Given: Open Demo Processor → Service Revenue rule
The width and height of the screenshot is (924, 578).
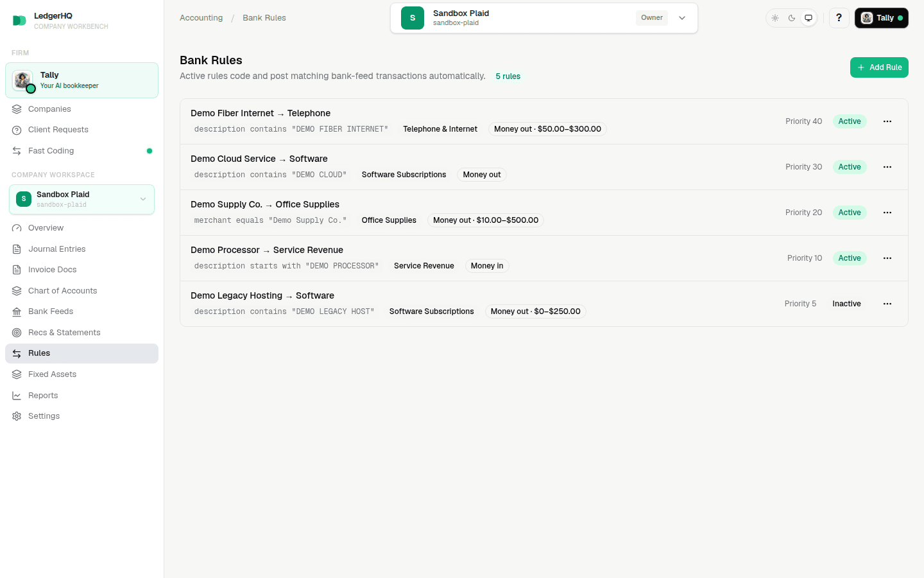Looking at the screenshot, I should [267, 250].
